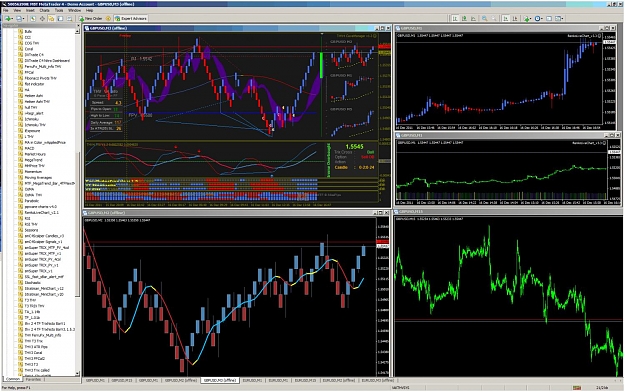
Task: Click the Zoom Out magnifier icon
Action: 493,18
